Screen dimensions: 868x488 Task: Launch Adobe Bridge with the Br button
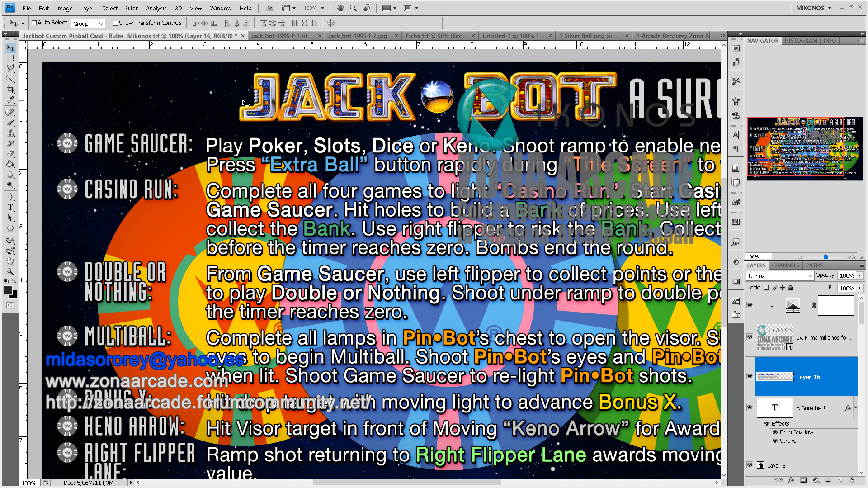[x=269, y=8]
